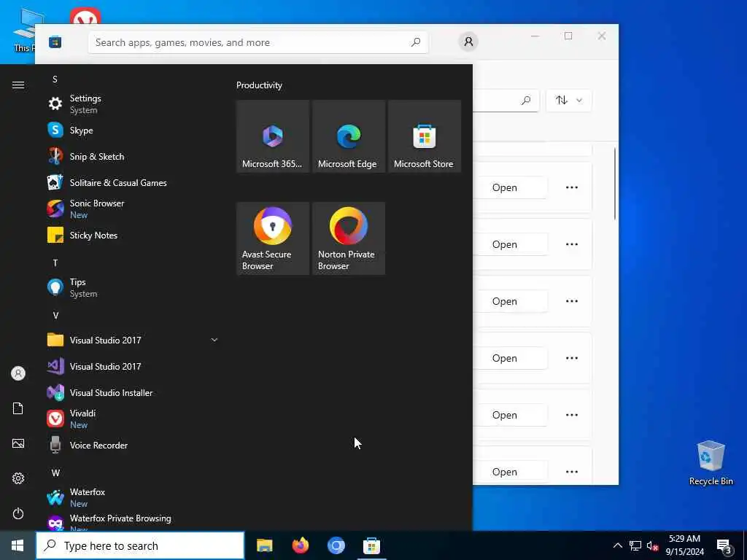Jump to letter W group header
This screenshot has width=747, height=560.
[55, 472]
